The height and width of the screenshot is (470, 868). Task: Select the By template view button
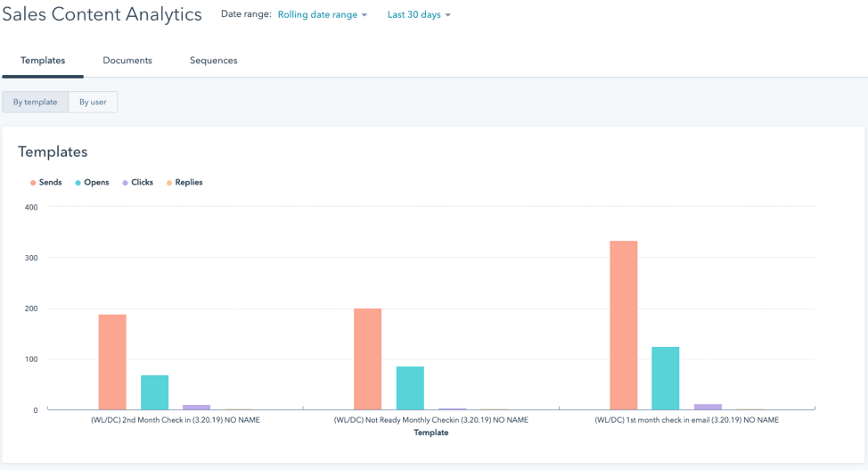(x=35, y=103)
